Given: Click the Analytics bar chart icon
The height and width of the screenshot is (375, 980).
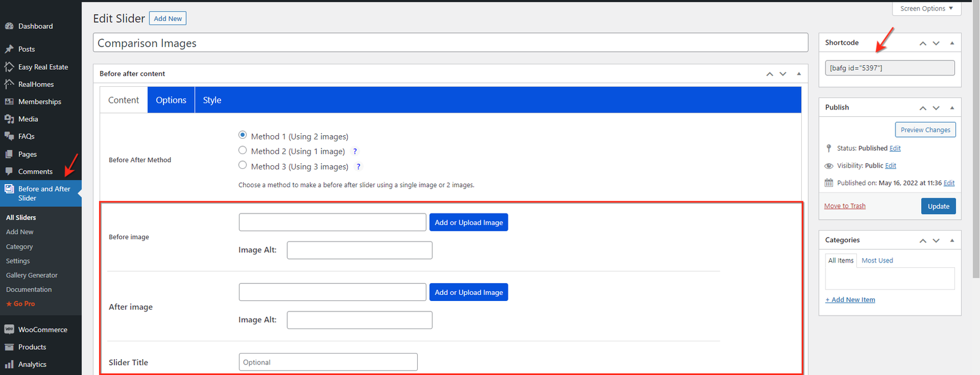Looking at the screenshot, I should tap(9, 364).
